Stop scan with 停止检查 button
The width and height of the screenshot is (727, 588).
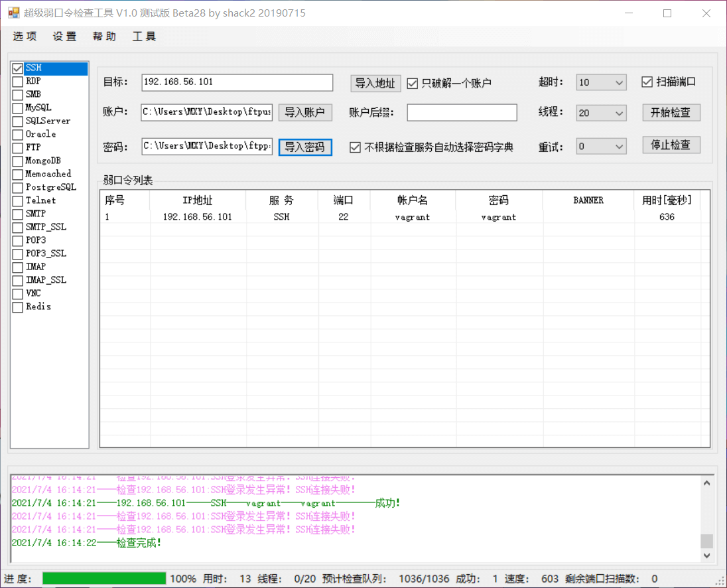click(671, 145)
